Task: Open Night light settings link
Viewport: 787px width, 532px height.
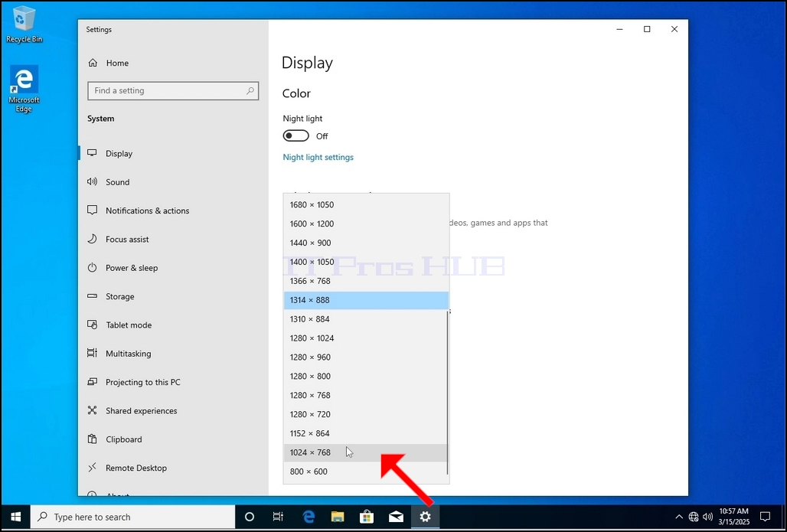Action: (318, 157)
